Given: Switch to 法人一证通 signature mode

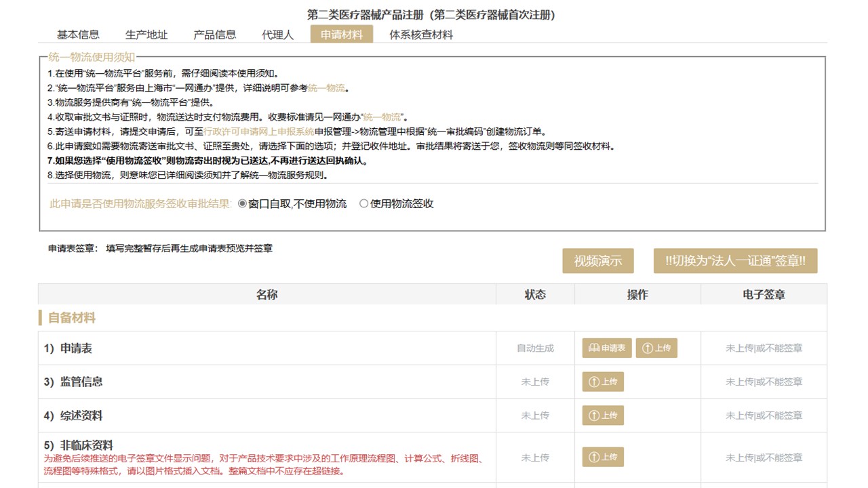Looking at the screenshot, I should pyautogui.click(x=735, y=261).
